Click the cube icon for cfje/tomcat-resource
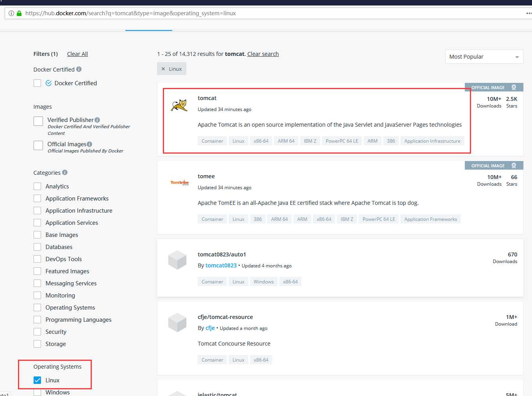 coord(177,323)
